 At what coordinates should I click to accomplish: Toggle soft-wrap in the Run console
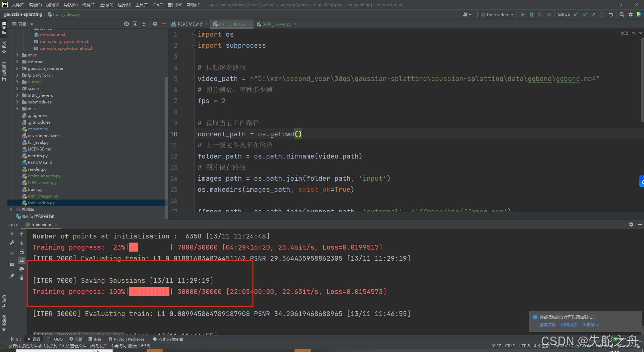[22, 252]
